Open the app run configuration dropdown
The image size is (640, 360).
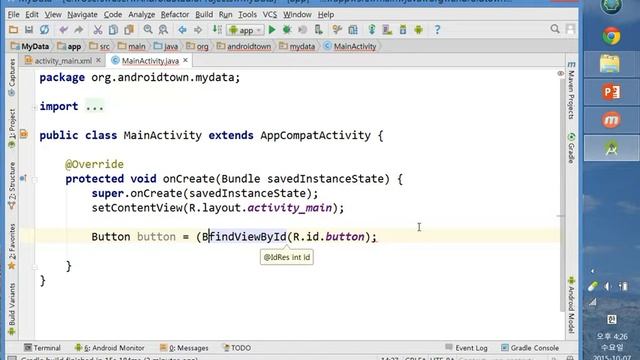click(245, 30)
